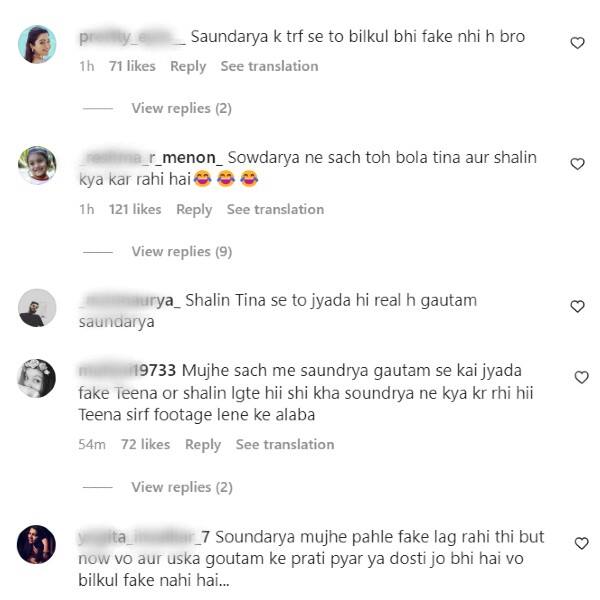Screen dimensions: 600x600
Task: See translation of r_menon_ comment
Action: [276, 209]
